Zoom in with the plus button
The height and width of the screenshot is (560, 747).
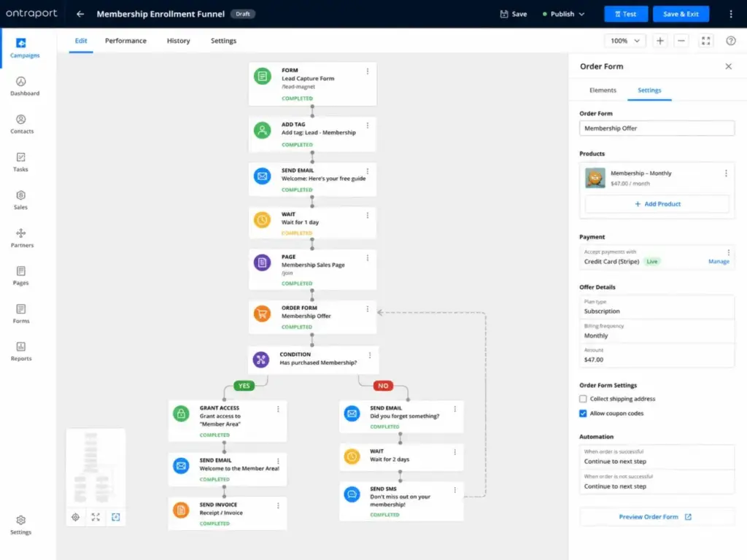(x=659, y=41)
